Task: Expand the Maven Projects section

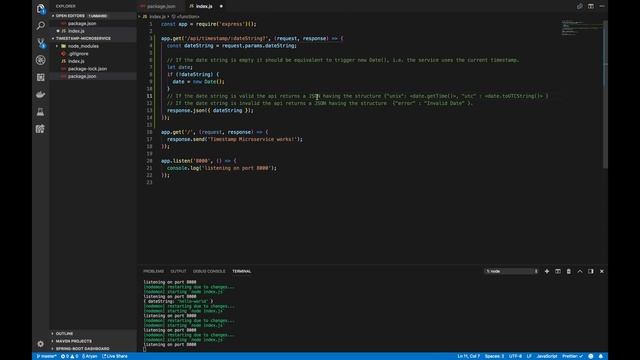Action: 93,341
